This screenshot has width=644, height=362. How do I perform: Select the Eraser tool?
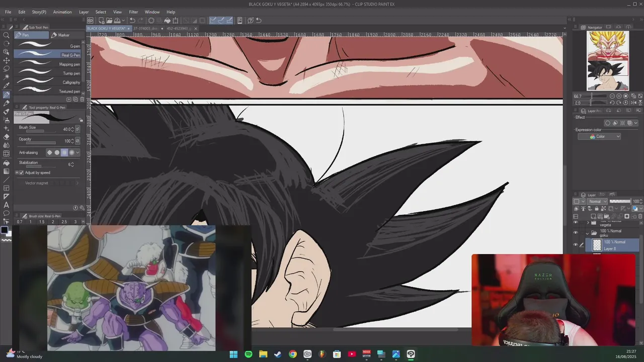pyautogui.click(x=6, y=137)
